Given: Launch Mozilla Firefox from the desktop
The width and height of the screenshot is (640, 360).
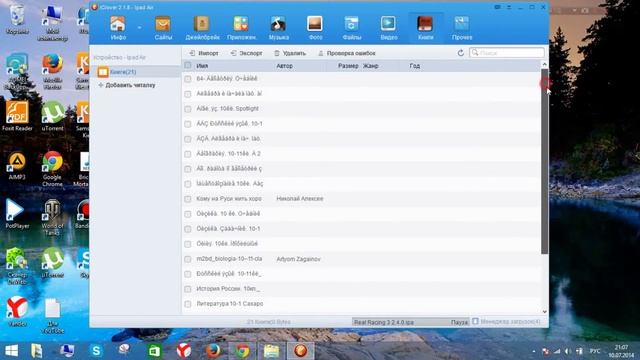Looking at the screenshot, I should click(52, 71).
